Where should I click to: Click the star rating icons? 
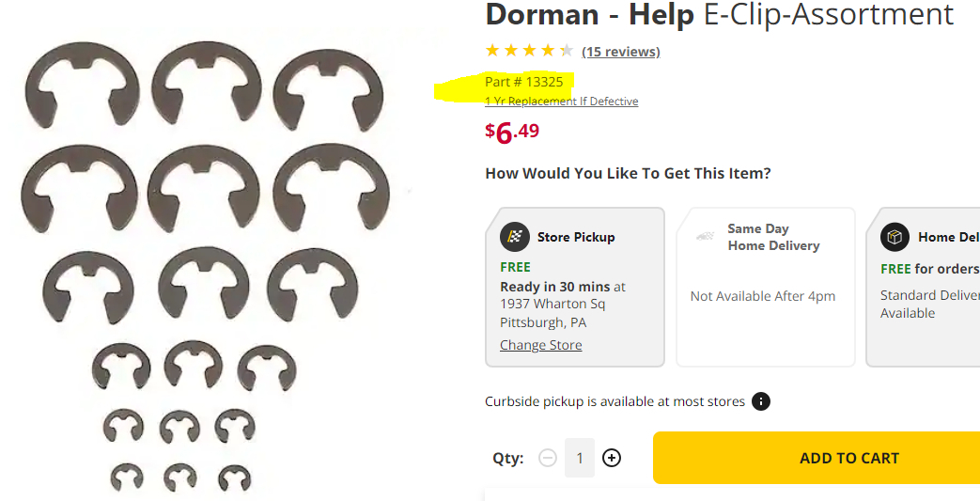pyautogui.click(x=528, y=51)
